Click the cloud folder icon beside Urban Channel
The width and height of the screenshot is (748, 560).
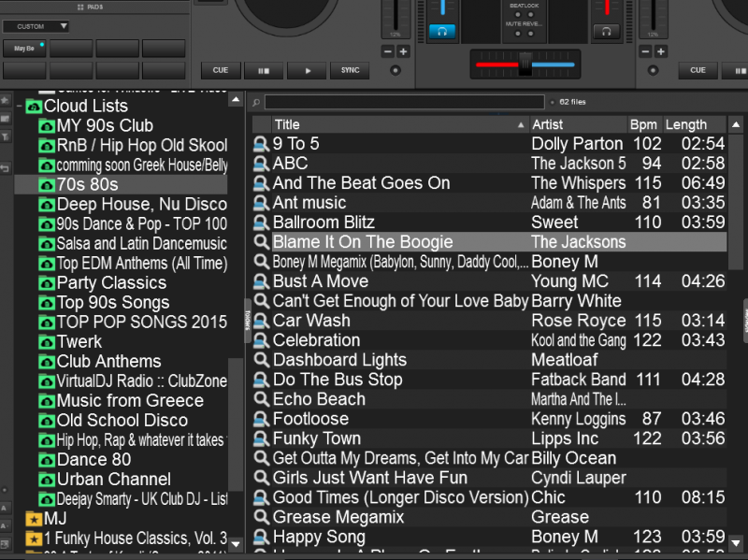[x=47, y=480]
